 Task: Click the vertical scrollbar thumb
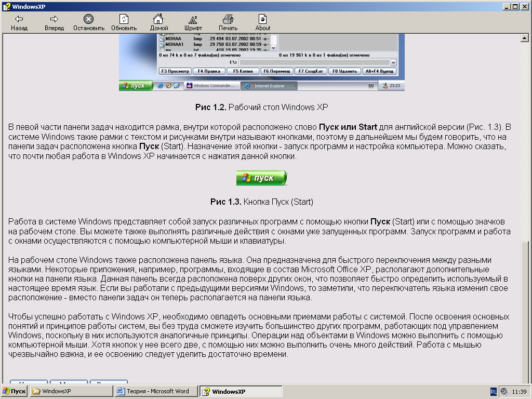click(525, 312)
